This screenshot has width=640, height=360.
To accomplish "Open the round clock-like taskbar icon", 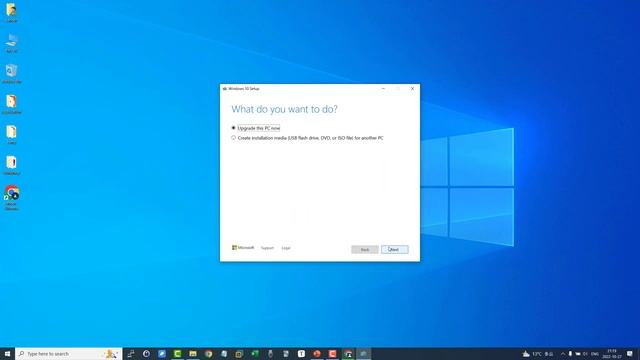I will (147, 353).
